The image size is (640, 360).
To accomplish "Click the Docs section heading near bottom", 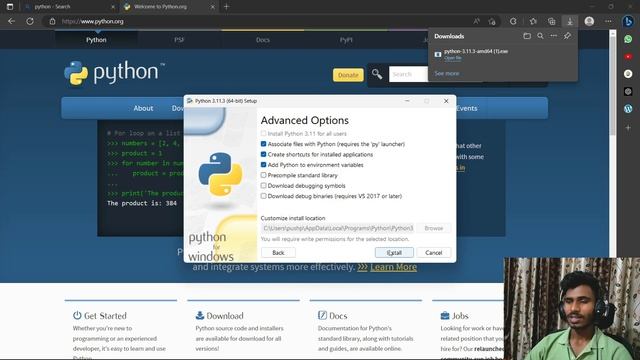I will coord(338,316).
